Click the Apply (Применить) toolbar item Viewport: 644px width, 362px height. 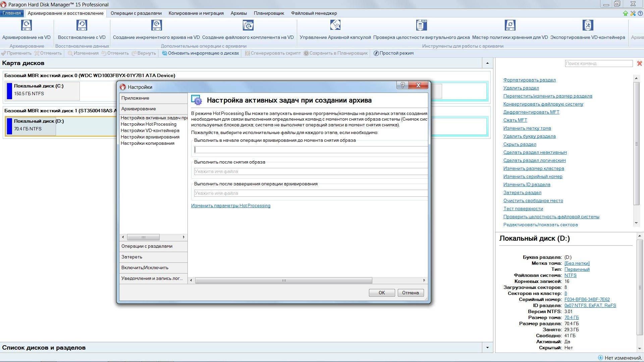pos(16,53)
